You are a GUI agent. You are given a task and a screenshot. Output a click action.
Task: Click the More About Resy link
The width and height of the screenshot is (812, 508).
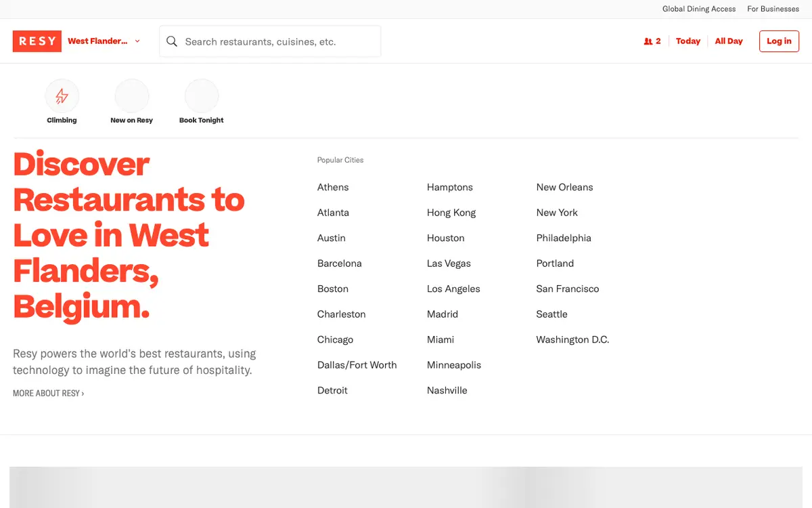49,393
